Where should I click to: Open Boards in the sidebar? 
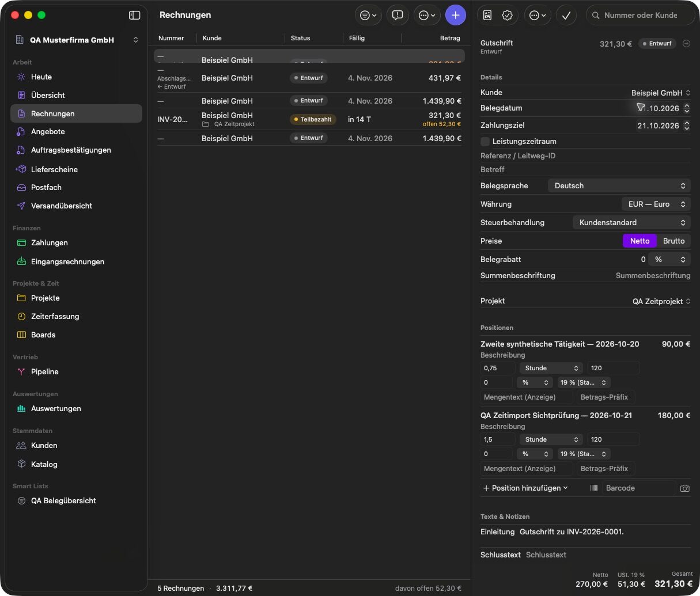tap(76, 335)
